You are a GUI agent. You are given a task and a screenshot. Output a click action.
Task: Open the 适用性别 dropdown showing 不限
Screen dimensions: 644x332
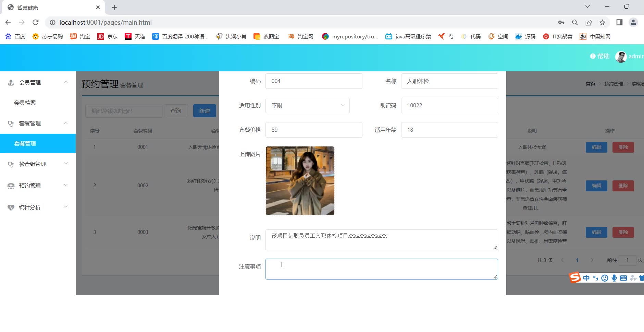pos(307,106)
